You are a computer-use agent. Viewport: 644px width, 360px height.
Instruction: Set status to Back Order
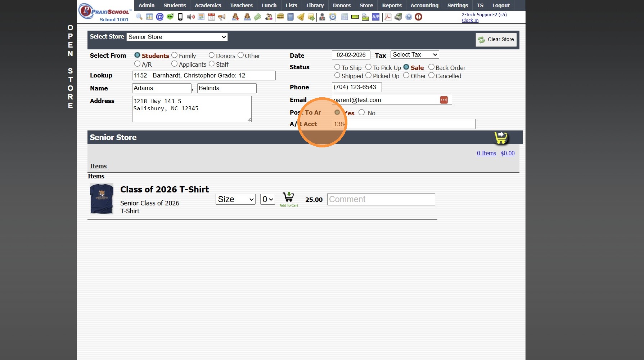pos(431,67)
